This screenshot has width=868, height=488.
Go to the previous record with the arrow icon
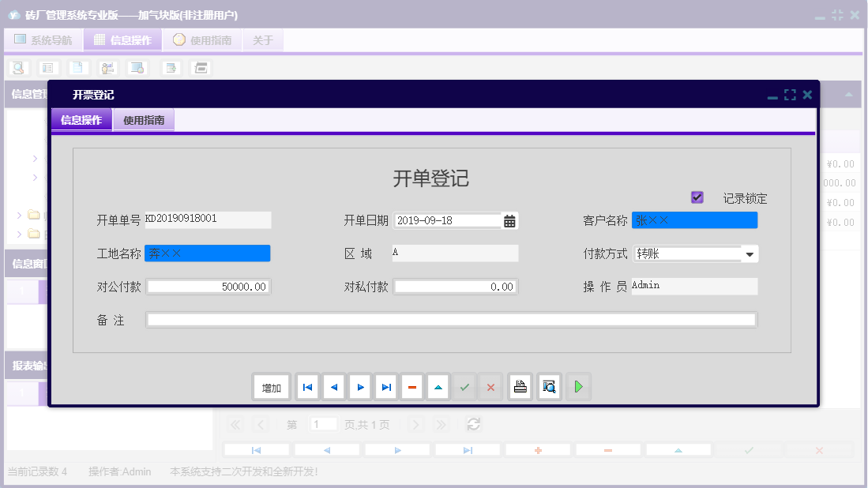(333, 386)
